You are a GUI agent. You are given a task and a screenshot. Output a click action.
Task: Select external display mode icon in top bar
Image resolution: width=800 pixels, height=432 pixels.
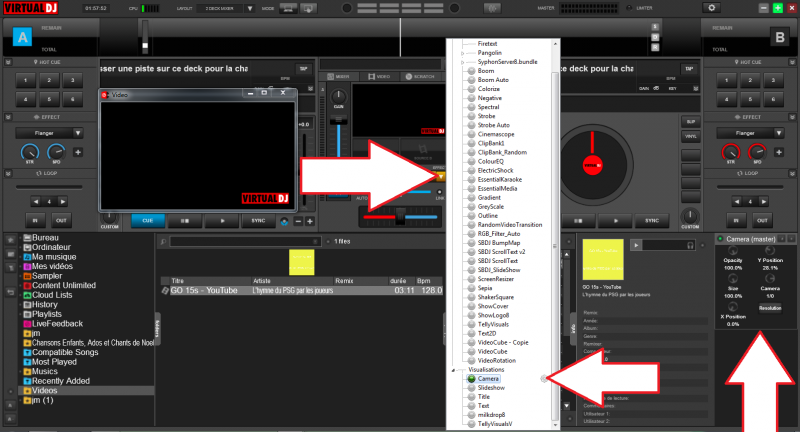coord(308,8)
